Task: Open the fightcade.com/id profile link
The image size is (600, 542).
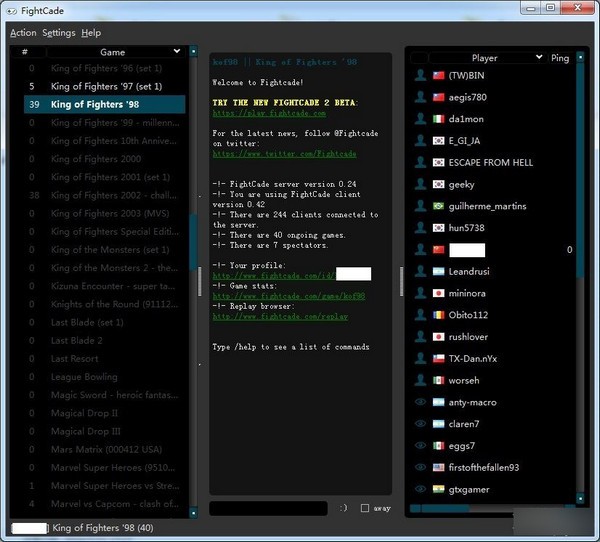Action: click(274, 276)
